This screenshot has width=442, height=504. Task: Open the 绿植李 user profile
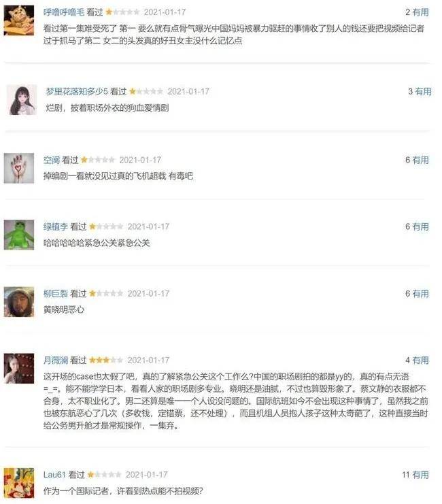tap(56, 227)
